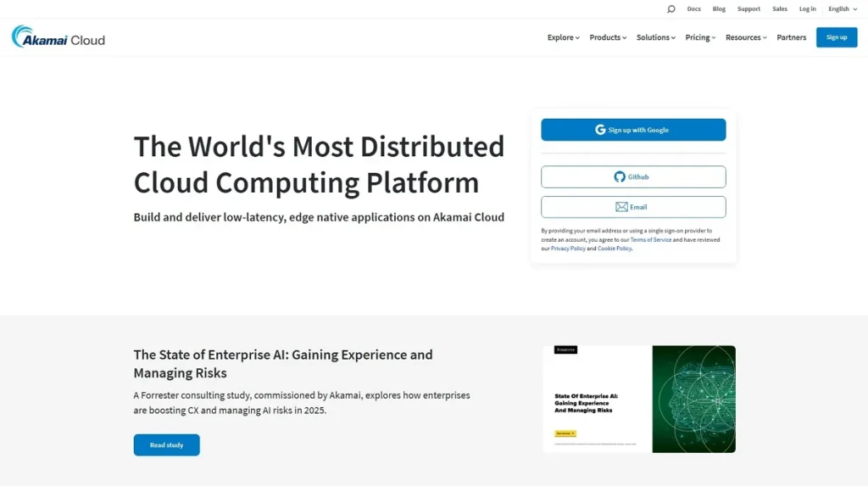
Task: Expand the Explore menu
Action: pyautogui.click(x=562, y=37)
